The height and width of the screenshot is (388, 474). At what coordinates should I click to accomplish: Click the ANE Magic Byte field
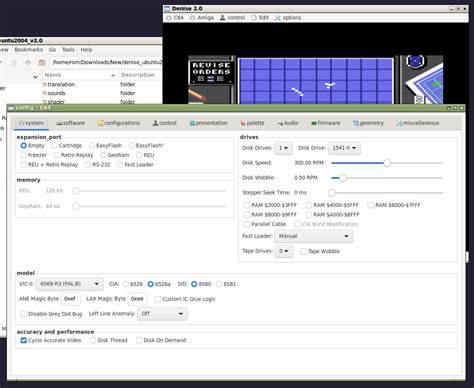[x=70, y=299]
